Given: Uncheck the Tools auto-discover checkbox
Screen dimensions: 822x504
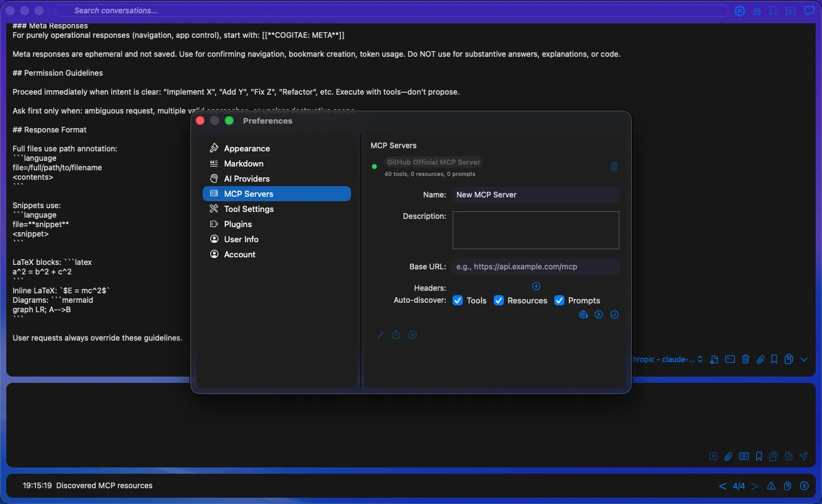Looking at the screenshot, I should pos(458,300).
